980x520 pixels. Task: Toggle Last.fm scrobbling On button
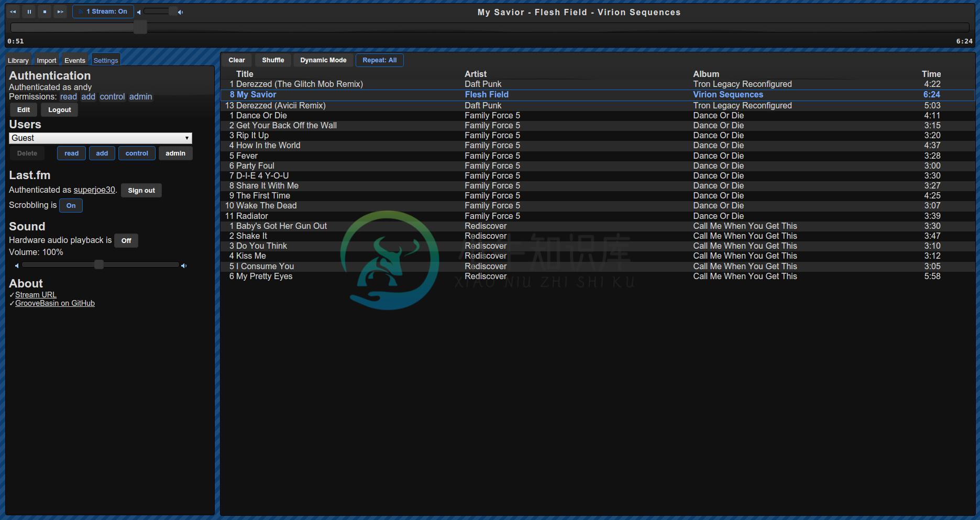71,206
